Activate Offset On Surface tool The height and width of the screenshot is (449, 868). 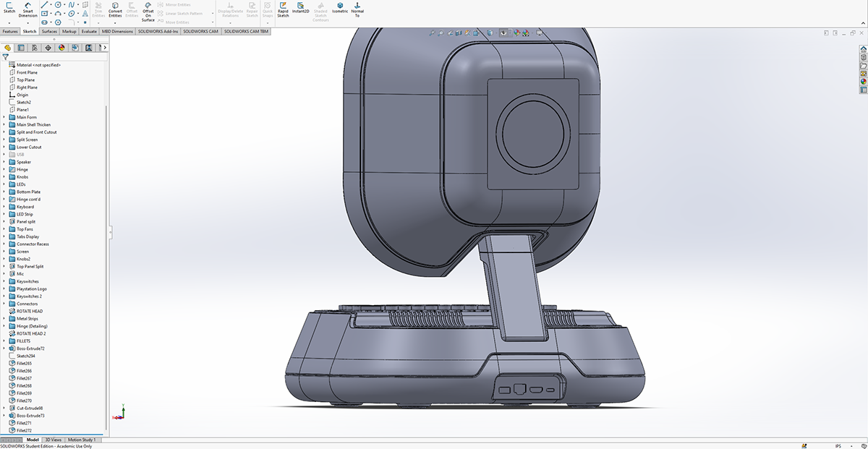click(148, 10)
